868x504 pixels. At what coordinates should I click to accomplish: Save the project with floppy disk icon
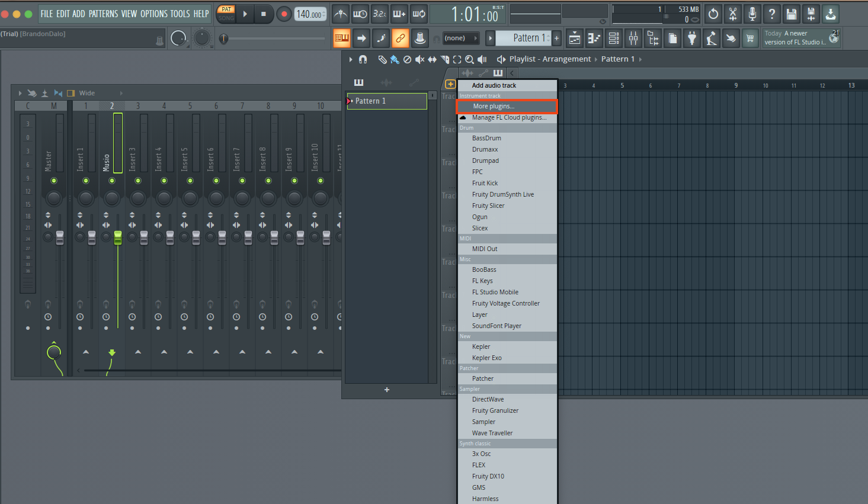(x=792, y=14)
